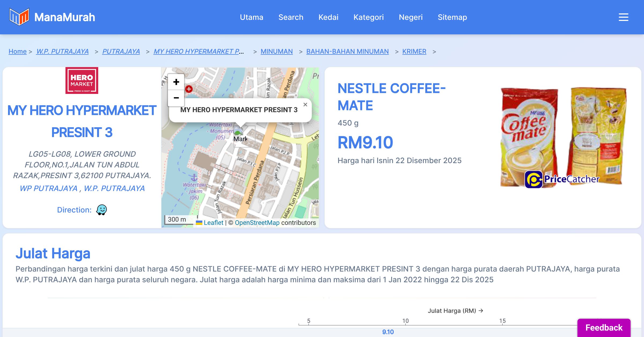The height and width of the screenshot is (337, 644).
Task: Open the hamburger menu
Action: (x=623, y=17)
